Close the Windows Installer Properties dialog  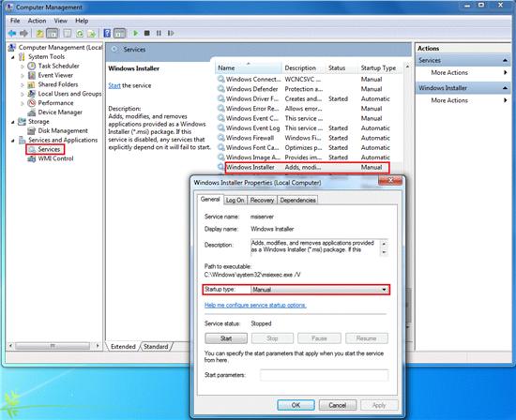pyautogui.click(x=390, y=180)
